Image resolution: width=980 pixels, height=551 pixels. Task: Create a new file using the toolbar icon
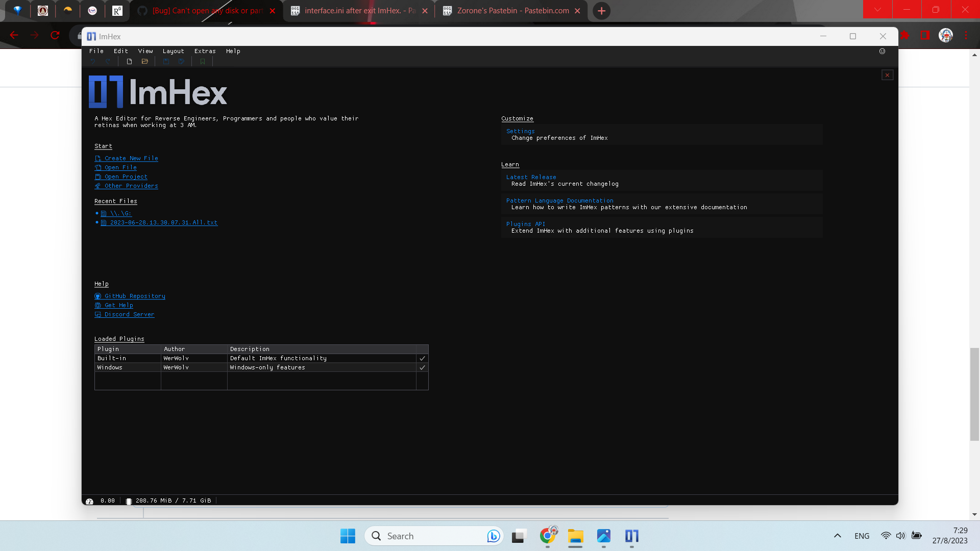pyautogui.click(x=129, y=61)
